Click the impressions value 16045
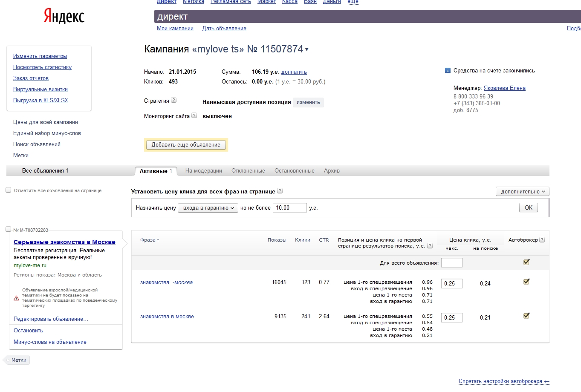581x392 pixels. tap(279, 282)
